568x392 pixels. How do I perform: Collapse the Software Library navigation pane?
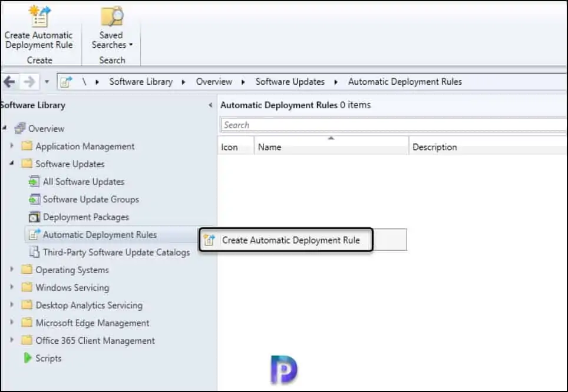[x=211, y=105]
